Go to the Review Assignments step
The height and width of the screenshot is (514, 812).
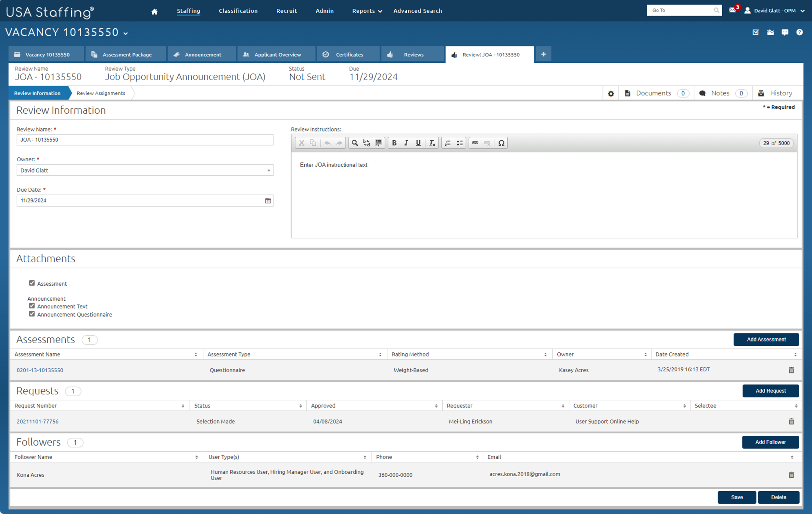101,94
